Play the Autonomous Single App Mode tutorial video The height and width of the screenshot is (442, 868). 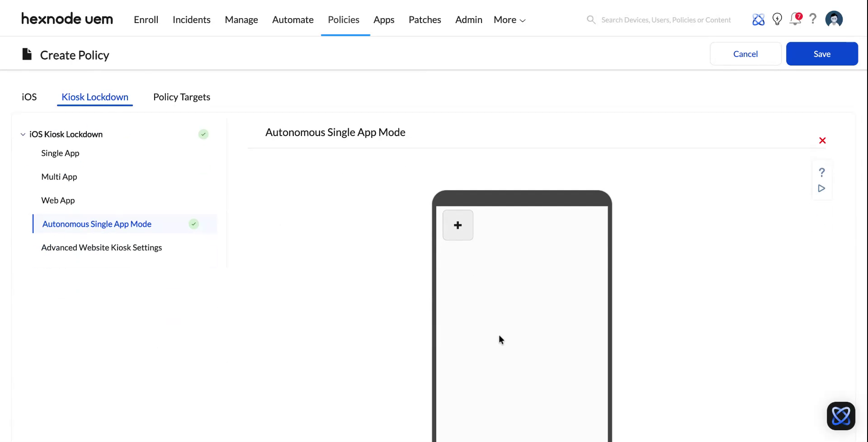pyautogui.click(x=822, y=188)
